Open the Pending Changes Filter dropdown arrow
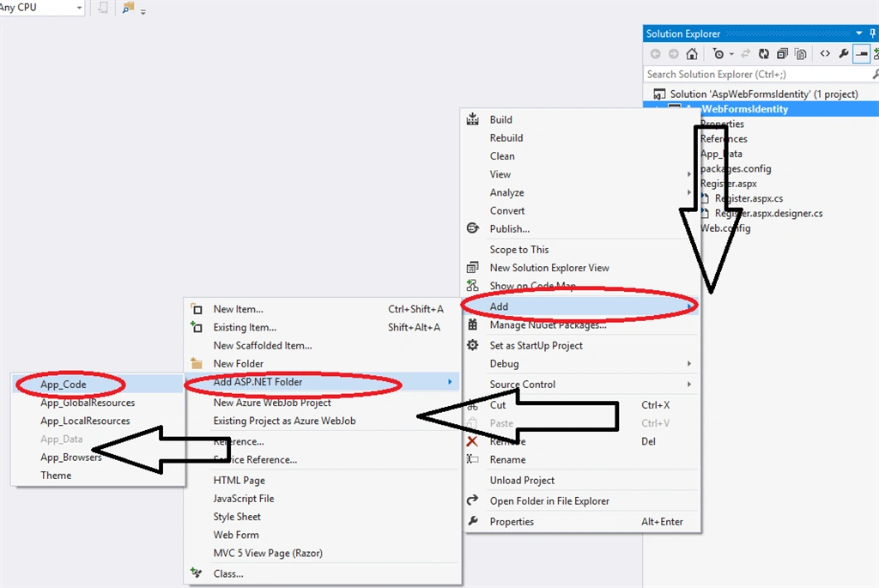879x588 pixels. tap(731, 54)
